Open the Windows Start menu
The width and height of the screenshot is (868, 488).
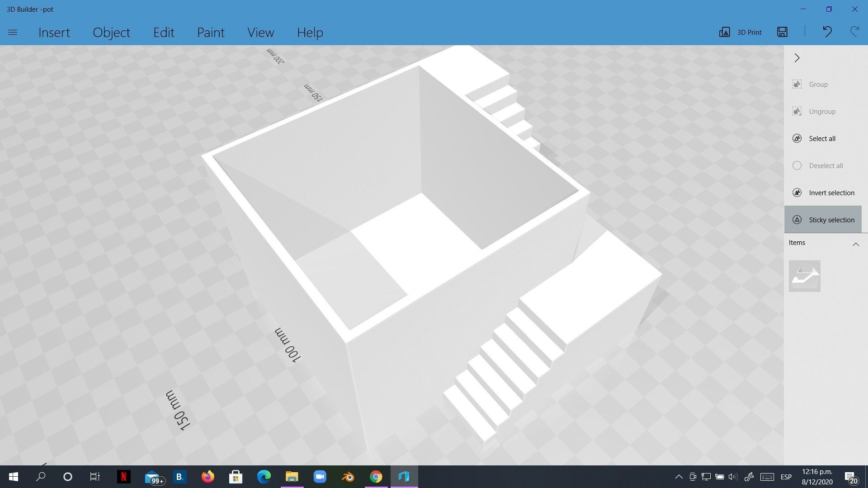click(13, 477)
